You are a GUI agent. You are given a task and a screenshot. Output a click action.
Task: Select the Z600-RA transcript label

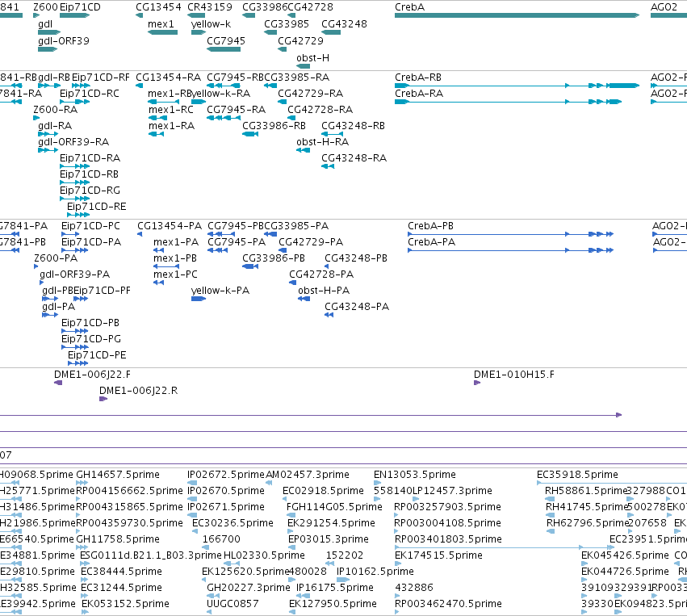(55, 110)
